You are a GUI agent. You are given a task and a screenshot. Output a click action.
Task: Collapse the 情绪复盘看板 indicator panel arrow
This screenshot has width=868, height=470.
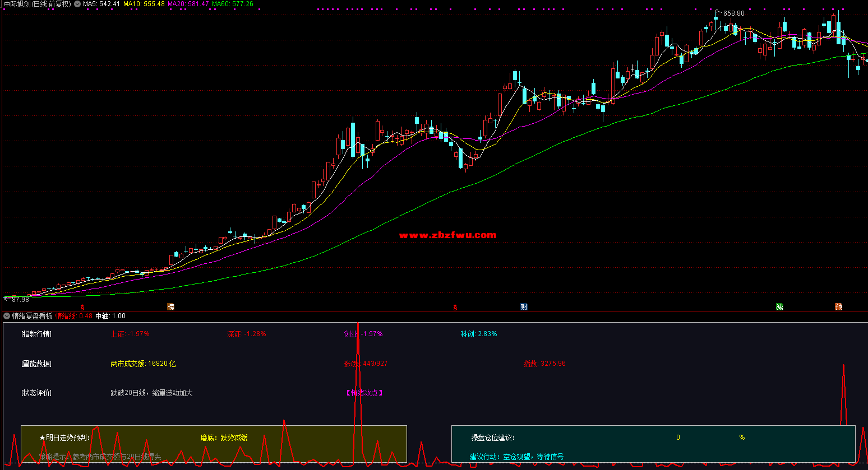pos(7,316)
